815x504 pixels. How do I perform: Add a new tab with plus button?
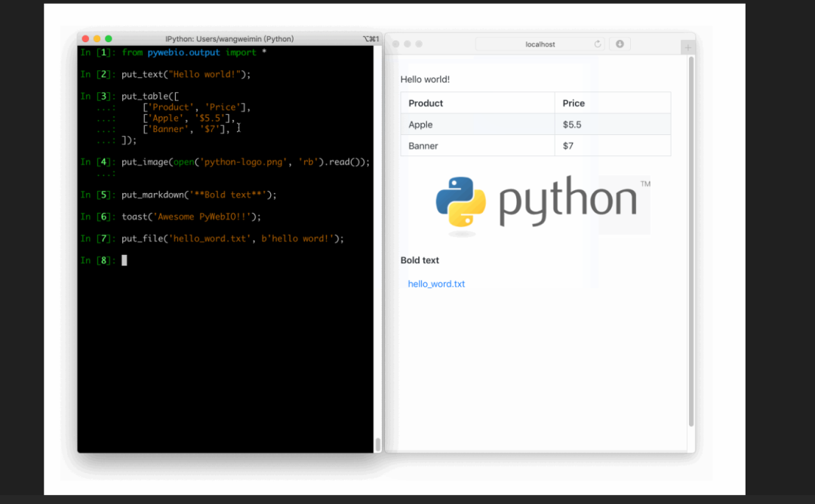(x=687, y=48)
